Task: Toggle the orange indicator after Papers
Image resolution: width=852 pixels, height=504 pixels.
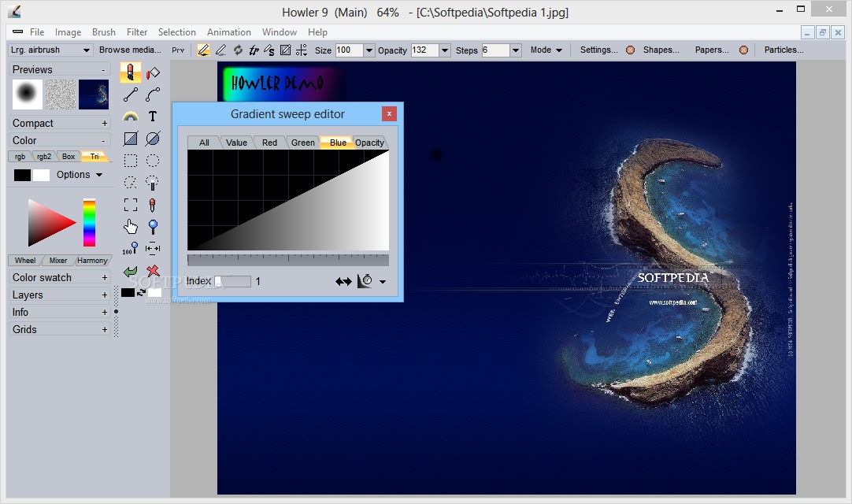Action: click(x=744, y=50)
